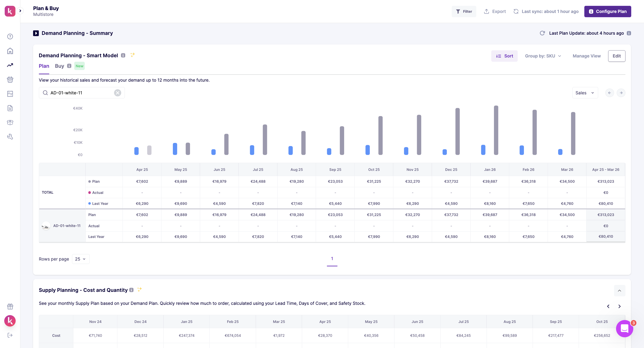Open the wrench tools sidebar icon
The height and width of the screenshot is (348, 644).
click(x=10, y=136)
